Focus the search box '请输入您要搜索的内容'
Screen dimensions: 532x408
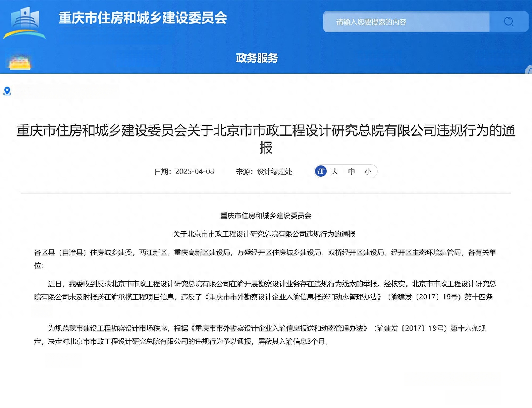coord(406,22)
